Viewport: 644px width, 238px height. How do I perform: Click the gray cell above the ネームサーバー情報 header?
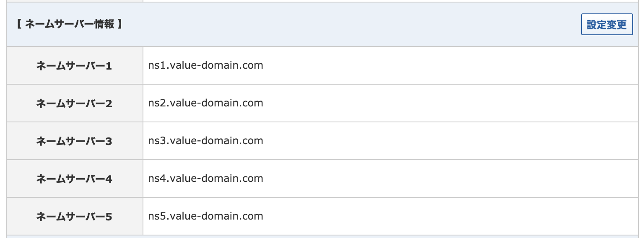tap(74, 1)
